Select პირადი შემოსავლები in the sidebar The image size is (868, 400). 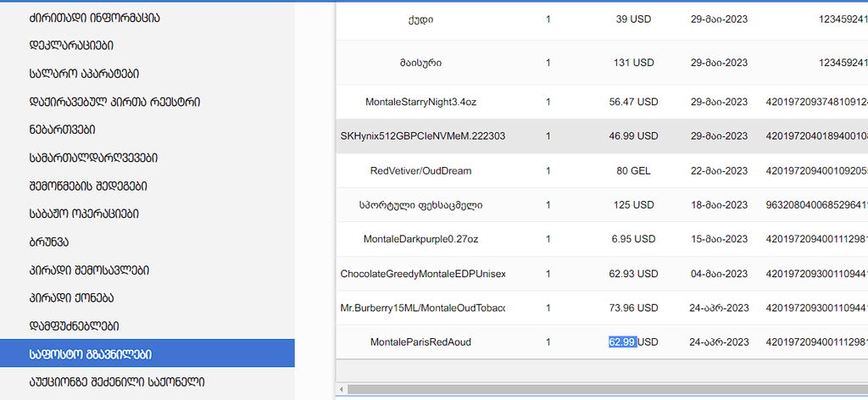89,270
